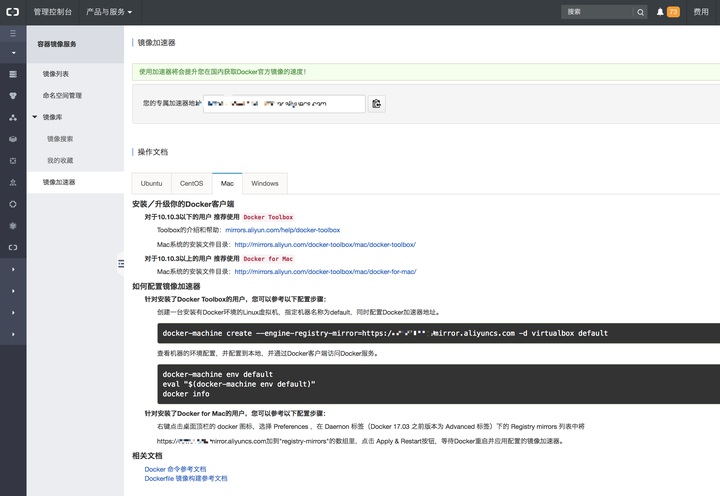Click the 操作文档 section heading

coord(153,152)
